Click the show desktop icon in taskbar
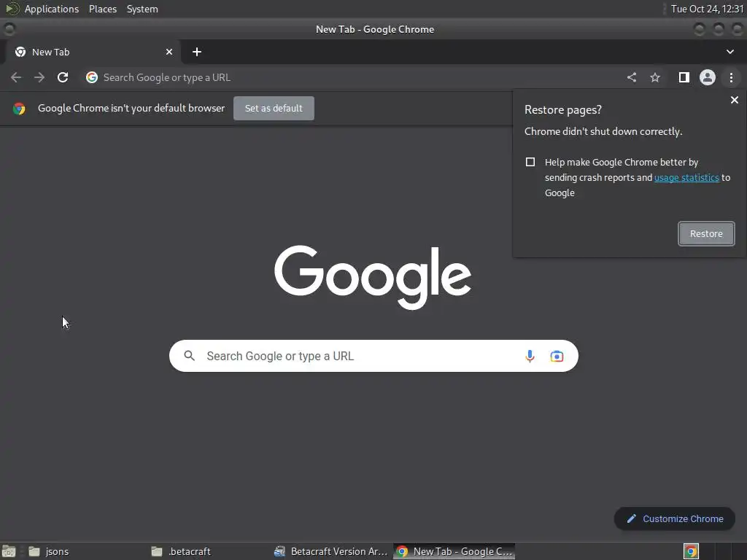The height and width of the screenshot is (560, 747). pyautogui.click(x=9, y=551)
